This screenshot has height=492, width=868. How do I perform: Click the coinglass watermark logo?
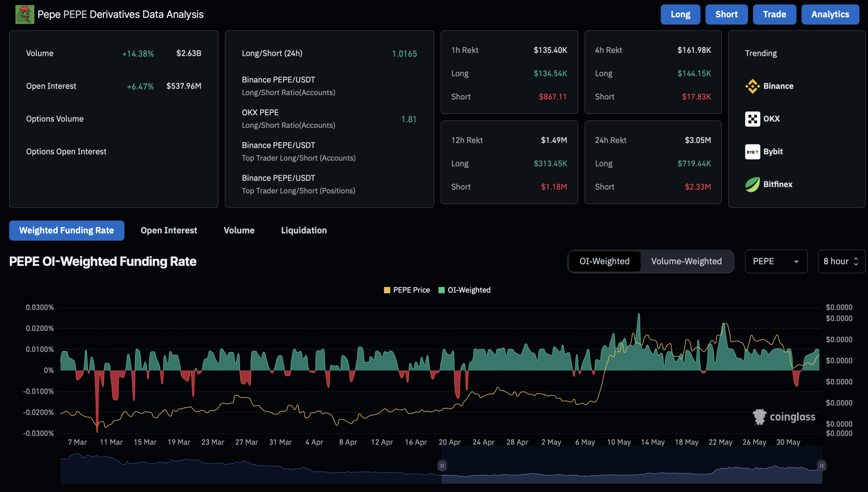tap(759, 417)
